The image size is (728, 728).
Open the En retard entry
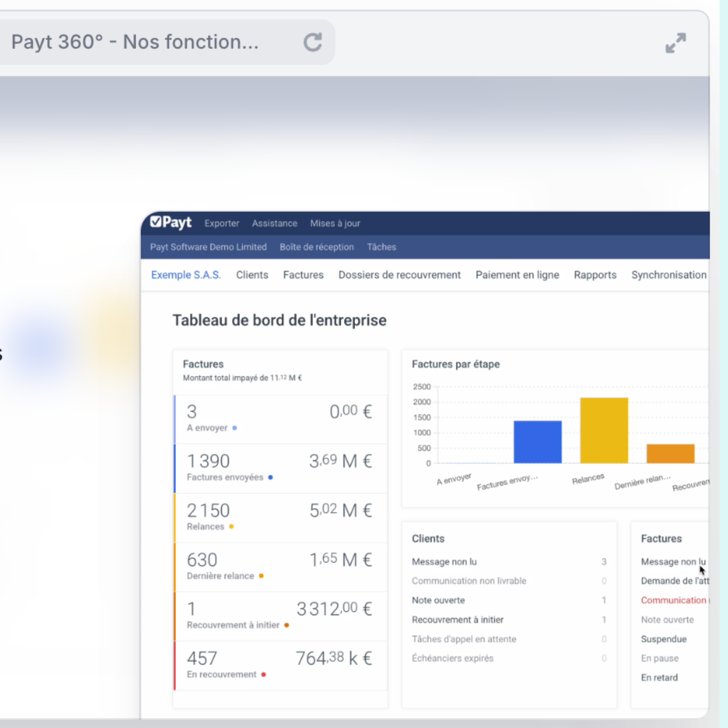pos(659,677)
